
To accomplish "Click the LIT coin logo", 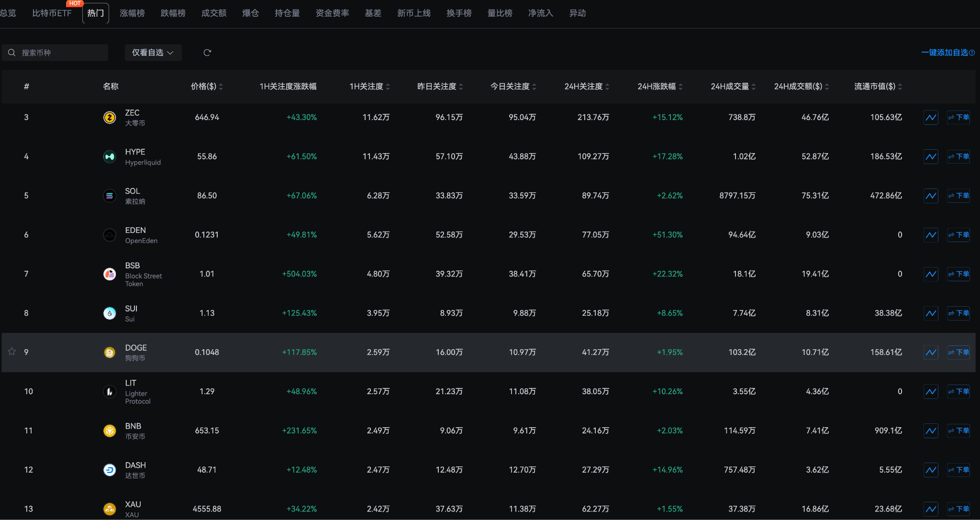I will point(110,392).
